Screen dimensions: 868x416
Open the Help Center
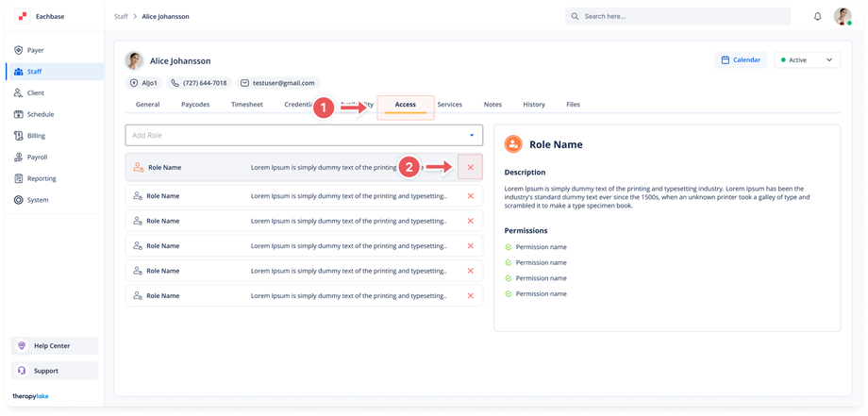pyautogui.click(x=54, y=346)
